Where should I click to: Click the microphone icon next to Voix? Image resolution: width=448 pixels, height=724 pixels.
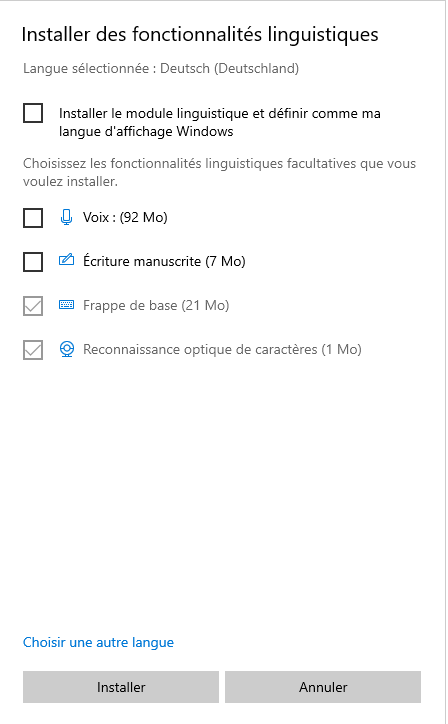(67, 217)
